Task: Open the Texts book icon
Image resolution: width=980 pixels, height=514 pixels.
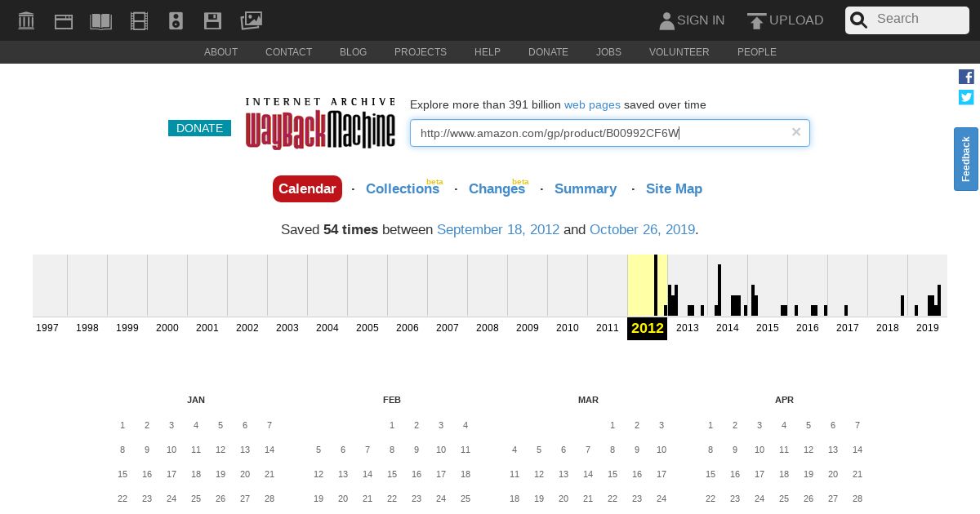Action: pyautogui.click(x=101, y=21)
